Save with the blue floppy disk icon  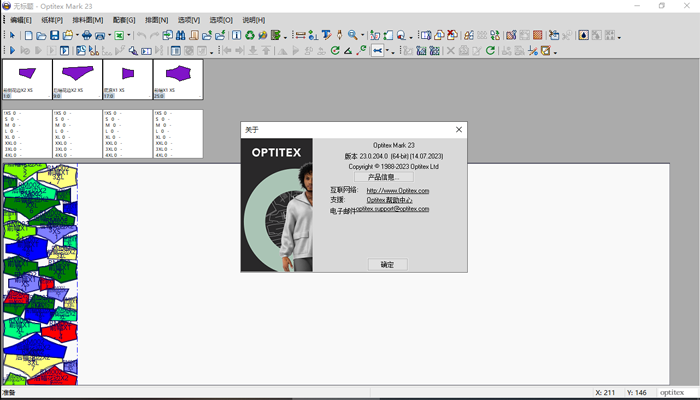(x=54, y=35)
